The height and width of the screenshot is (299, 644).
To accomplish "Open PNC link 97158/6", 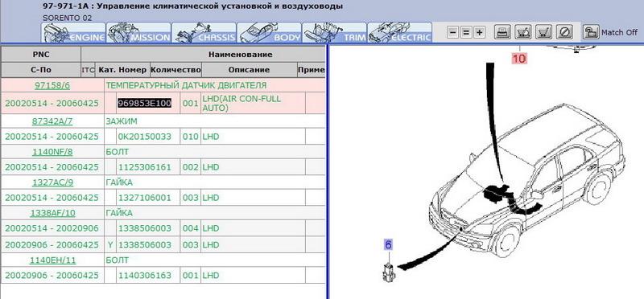I will (52, 85).
